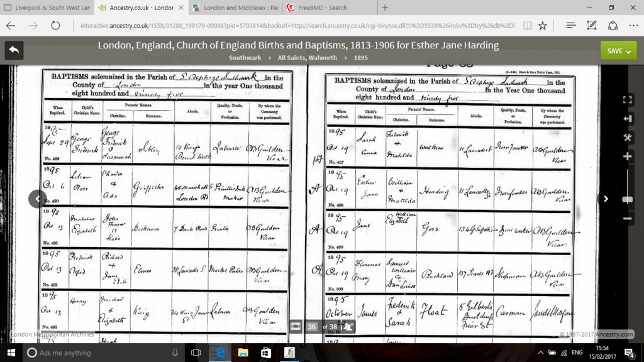The width and height of the screenshot is (644, 362).
Task: Click the Watkins surname in entry 497
Action: point(430,147)
